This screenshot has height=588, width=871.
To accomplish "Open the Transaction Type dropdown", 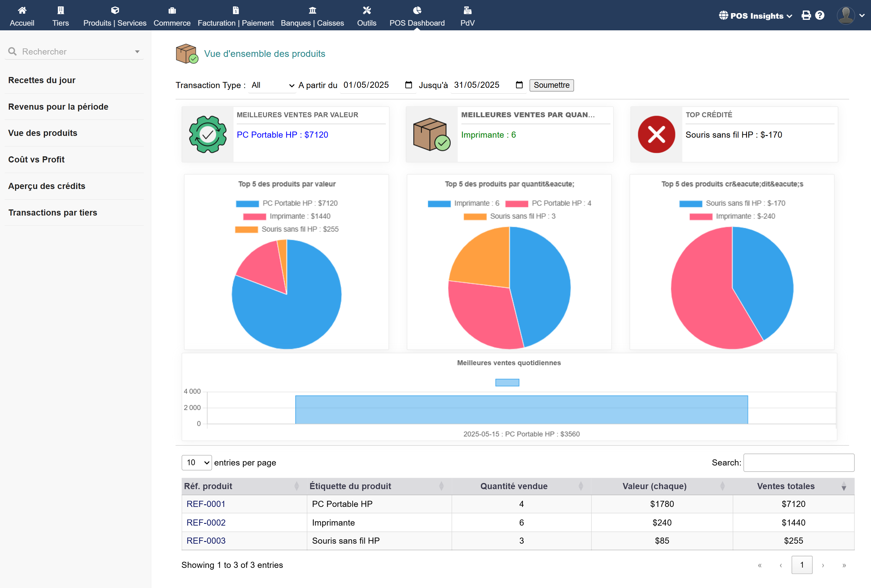I will [x=272, y=85].
